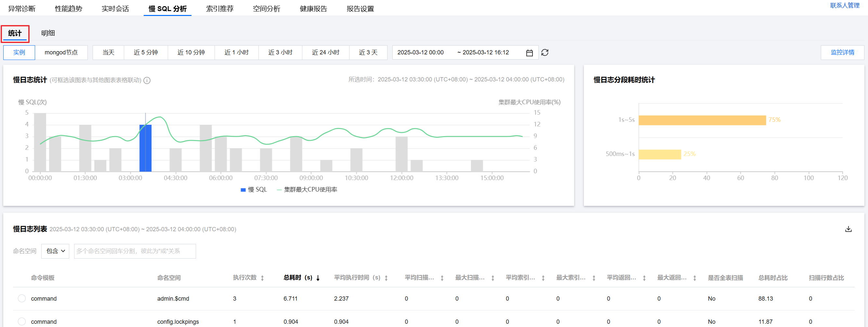This screenshot has height=327, width=868.
Task: Switch to the 索引推荐 tab
Action: click(x=220, y=9)
